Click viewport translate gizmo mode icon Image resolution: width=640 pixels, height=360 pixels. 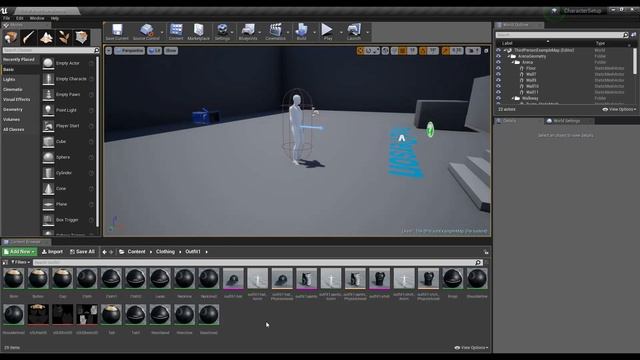coord(360,51)
